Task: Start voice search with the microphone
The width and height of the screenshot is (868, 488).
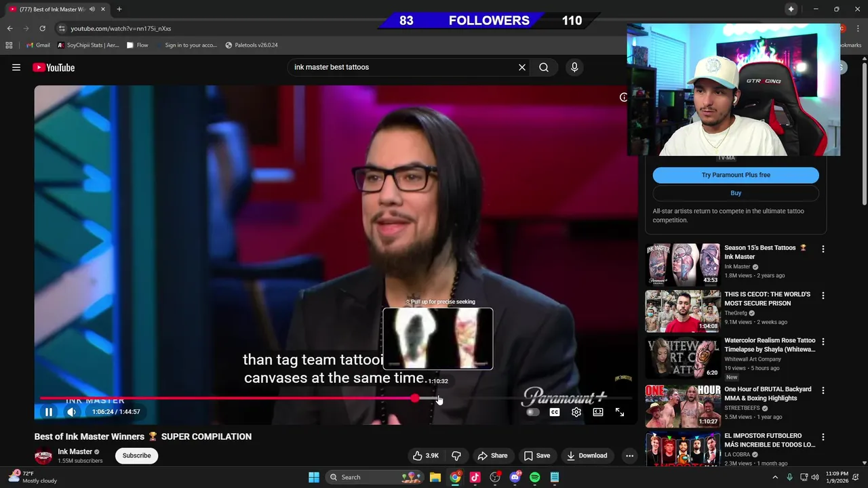Action: point(574,67)
